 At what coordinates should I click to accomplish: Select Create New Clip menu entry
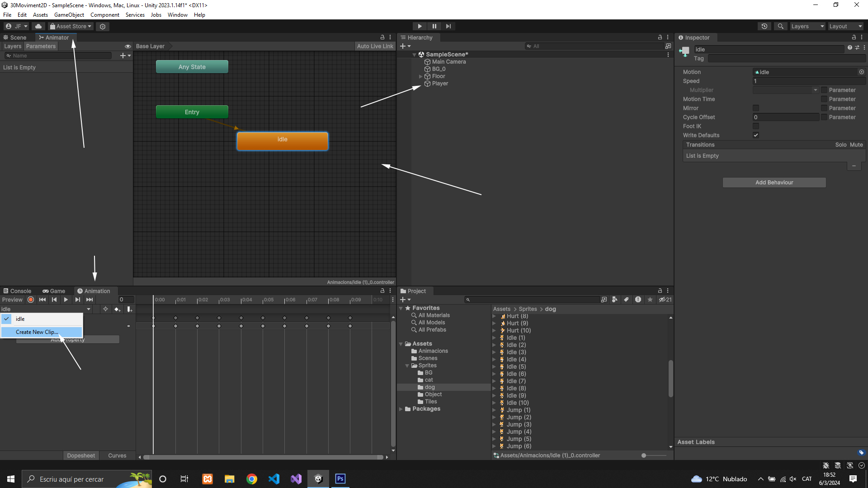click(x=37, y=332)
